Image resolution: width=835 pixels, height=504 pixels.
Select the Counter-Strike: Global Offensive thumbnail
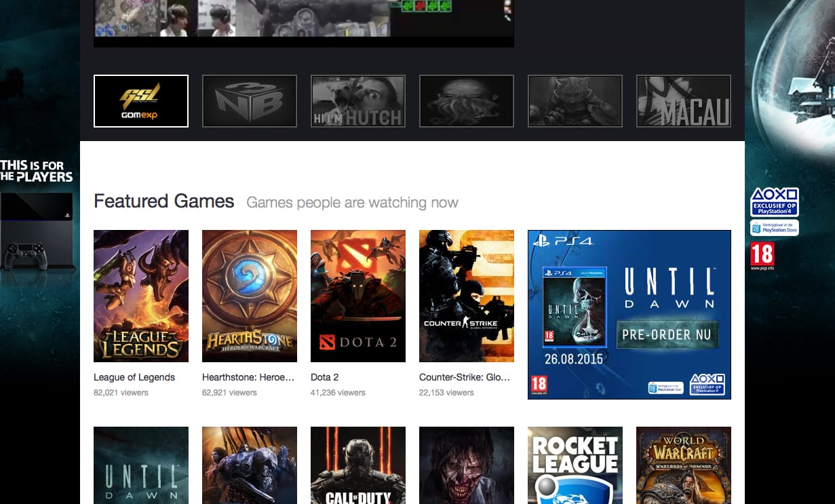click(466, 296)
